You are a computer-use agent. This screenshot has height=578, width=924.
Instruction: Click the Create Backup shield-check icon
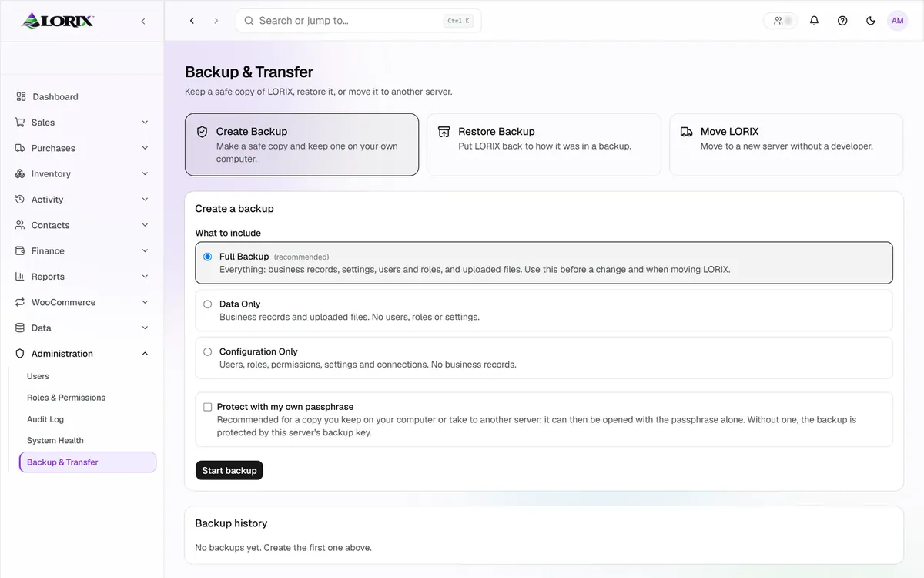click(x=203, y=132)
